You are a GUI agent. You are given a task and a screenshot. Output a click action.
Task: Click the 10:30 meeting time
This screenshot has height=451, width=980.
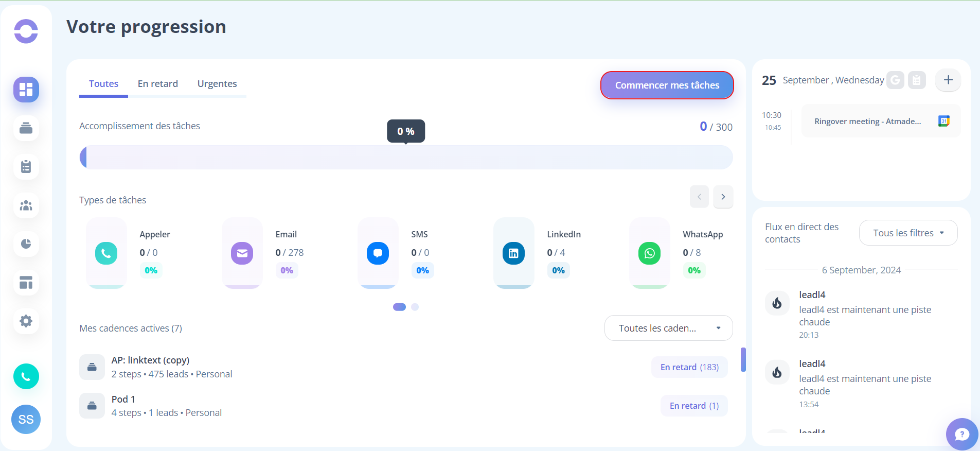click(x=772, y=115)
